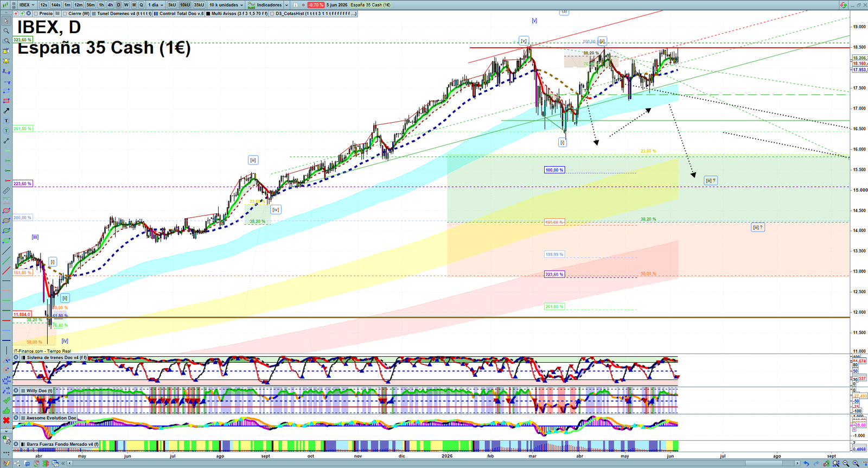The width and height of the screenshot is (868, 468).
Task: Select the 144s timeframe
Action: pyautogui.click(x=55, y=5)
